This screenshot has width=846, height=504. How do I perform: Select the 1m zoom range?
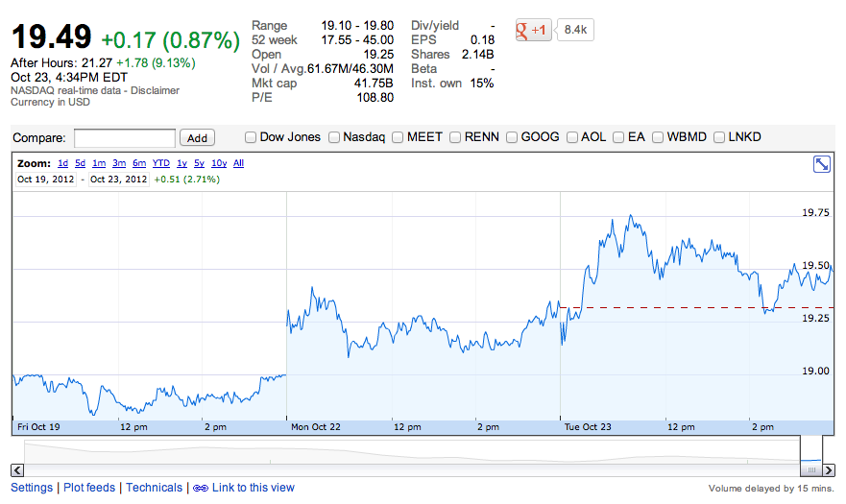[99, 163]
